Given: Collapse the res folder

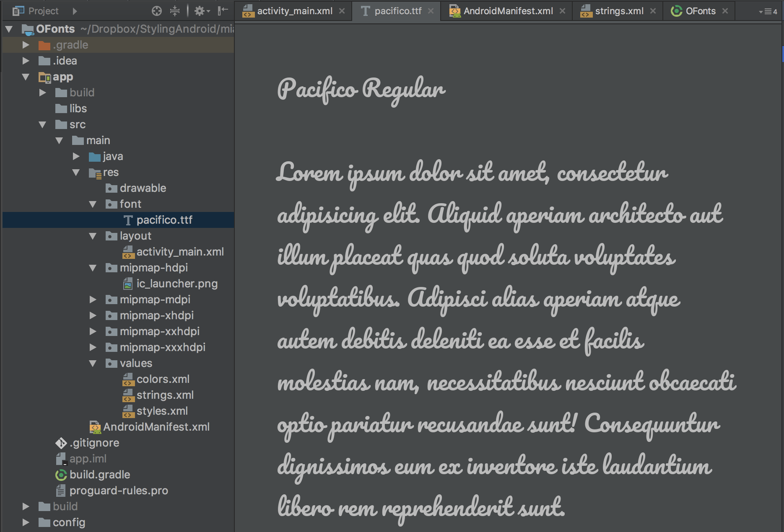Looking at the screenshot, I should pos(76,173).
